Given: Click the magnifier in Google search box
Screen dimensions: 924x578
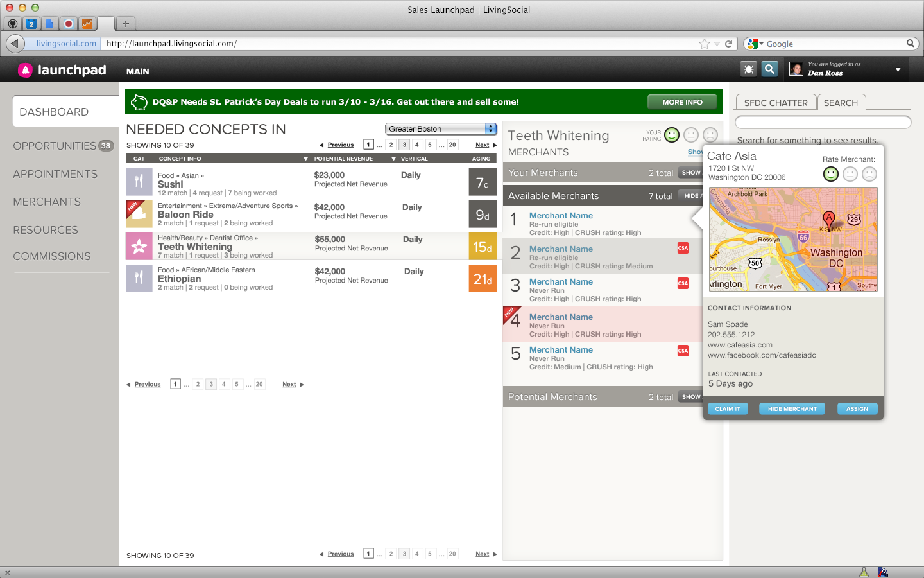Looking at the screenshot, I should [910, 43].
